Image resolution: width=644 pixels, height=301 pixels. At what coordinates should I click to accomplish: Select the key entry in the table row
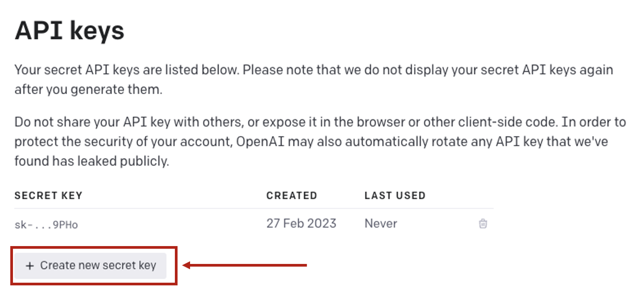(x=46, y=225)
